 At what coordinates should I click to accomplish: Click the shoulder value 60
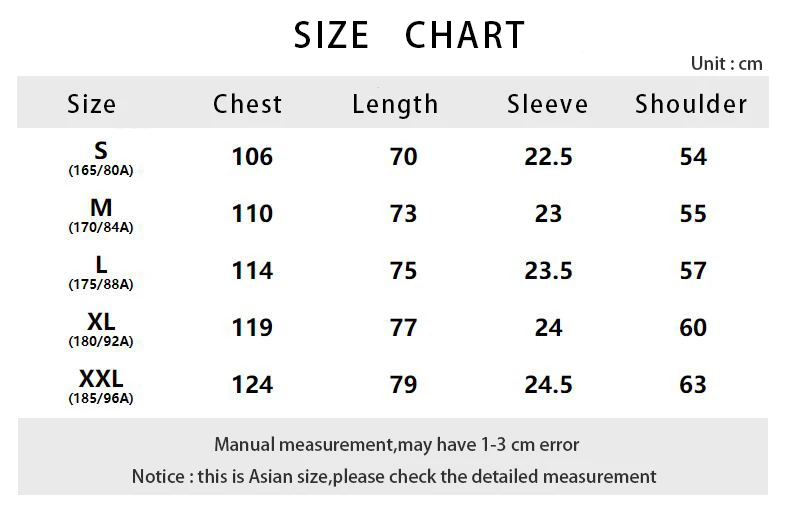coord(693,328)
